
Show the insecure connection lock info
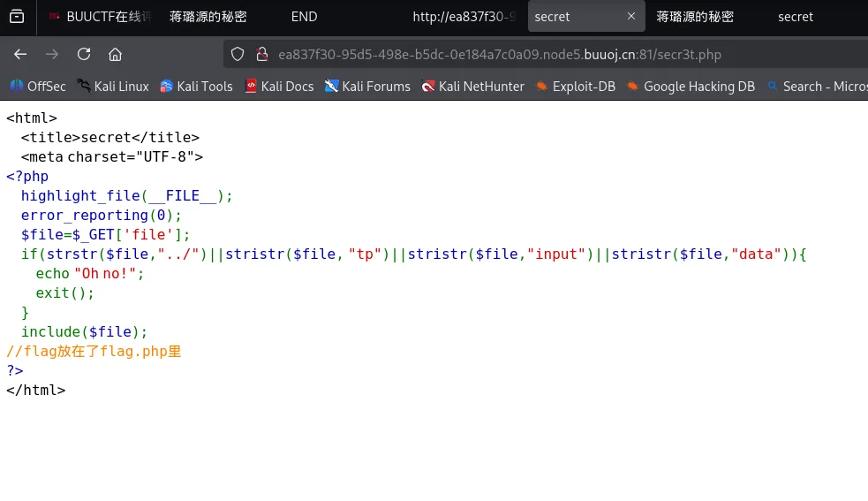click(262, 54)
